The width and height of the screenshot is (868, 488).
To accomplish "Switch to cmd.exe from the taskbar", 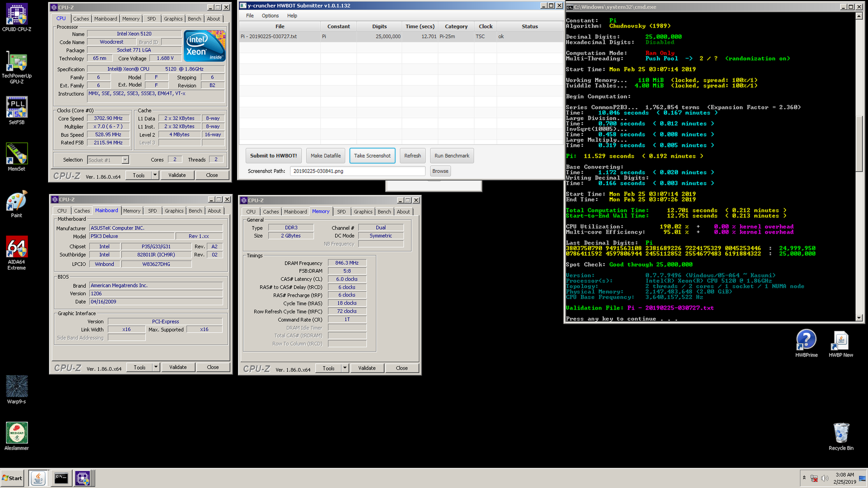I will pyautogui.click(x=61, y=478).
